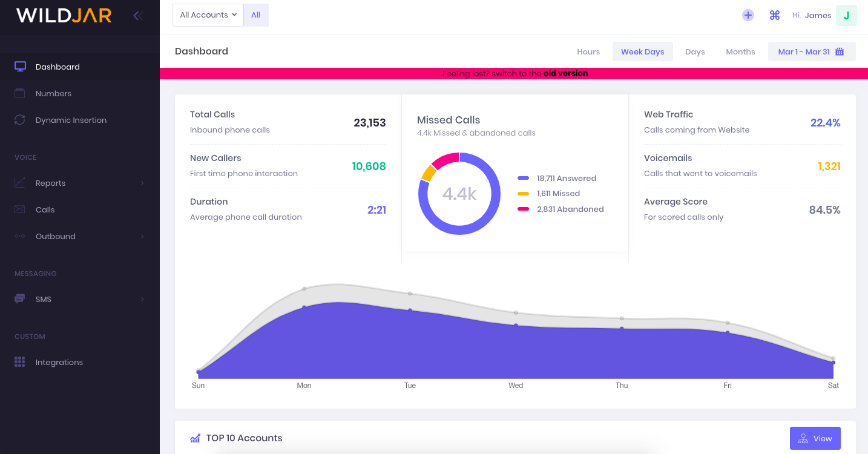Viewport: 868px width, 454px height.
Task: Click the 4.4k donut chart center
Action: 459,194
